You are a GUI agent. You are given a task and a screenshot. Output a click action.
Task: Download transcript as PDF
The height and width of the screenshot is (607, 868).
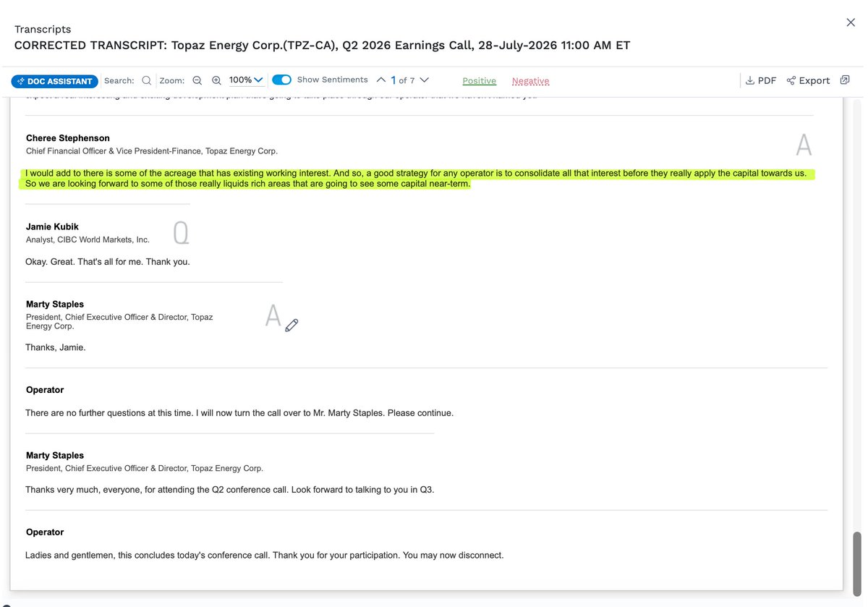pos(761,80)
